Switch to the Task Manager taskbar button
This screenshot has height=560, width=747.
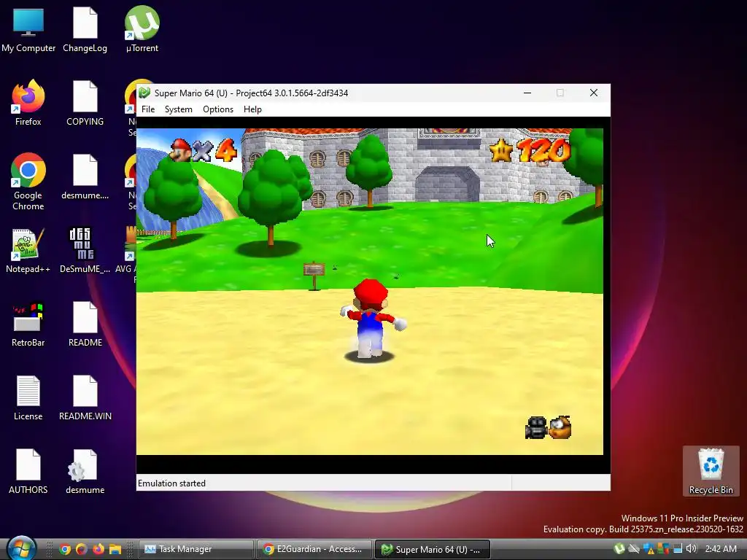click(196, 549)
